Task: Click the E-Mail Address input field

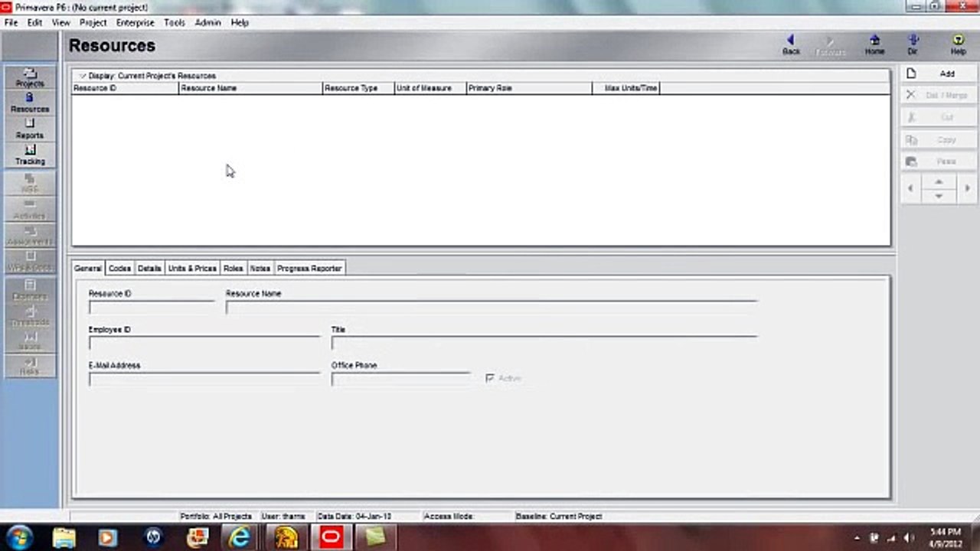Action: click(204, 379)
